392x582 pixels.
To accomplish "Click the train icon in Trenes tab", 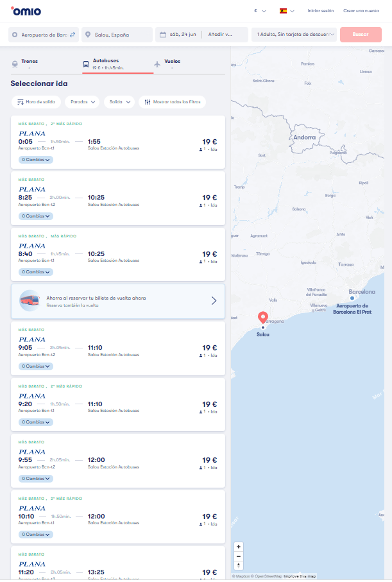I will tap(15, 64).
